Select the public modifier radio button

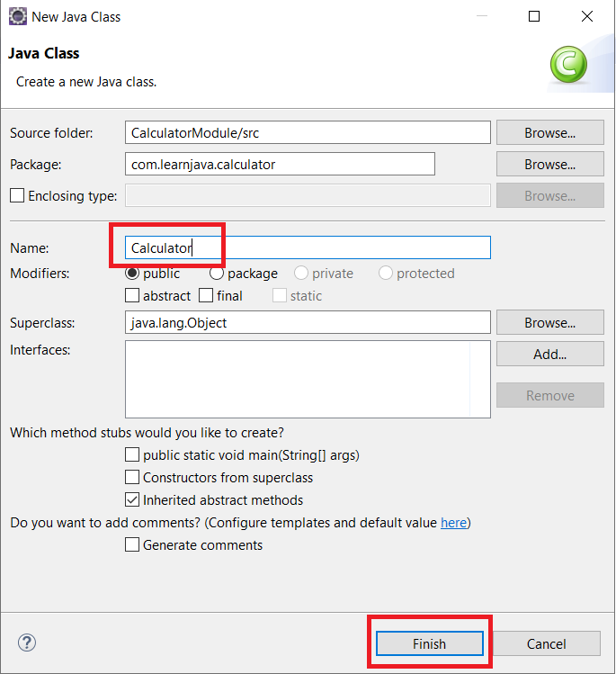(132, 274)
